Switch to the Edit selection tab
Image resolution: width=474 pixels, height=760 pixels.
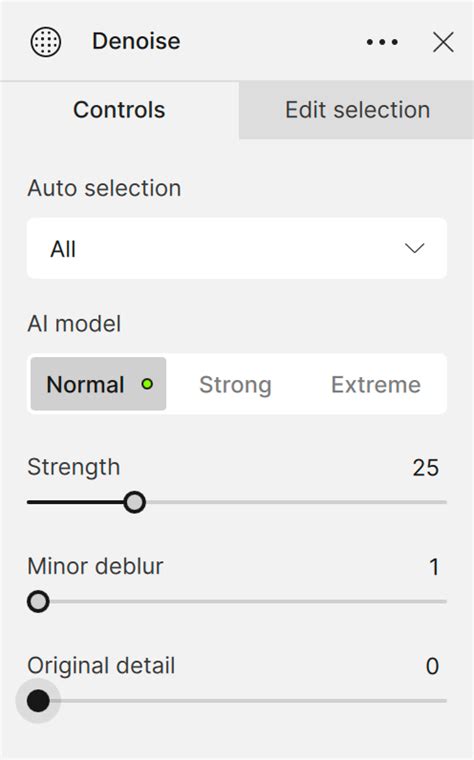[357, 110]
